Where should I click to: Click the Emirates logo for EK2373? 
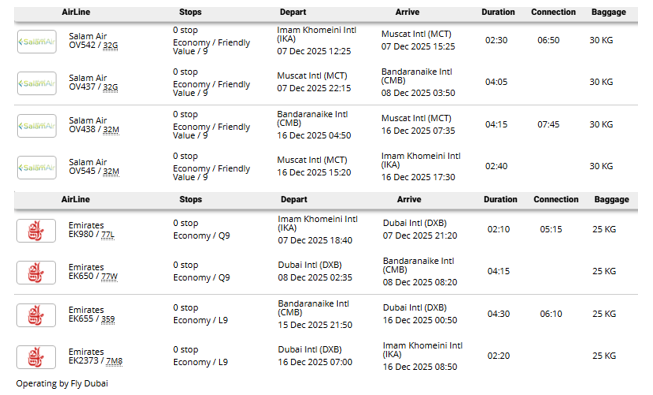coord(36,357)
